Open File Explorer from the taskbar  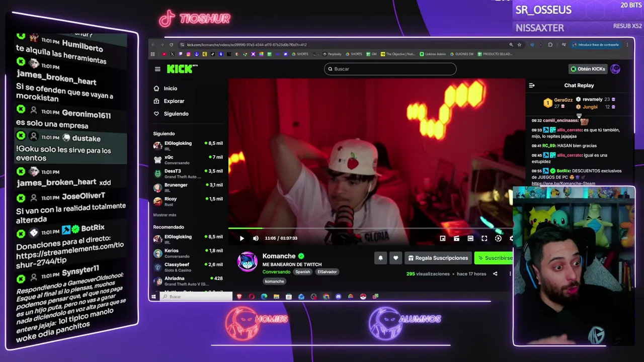click(276, 297)
